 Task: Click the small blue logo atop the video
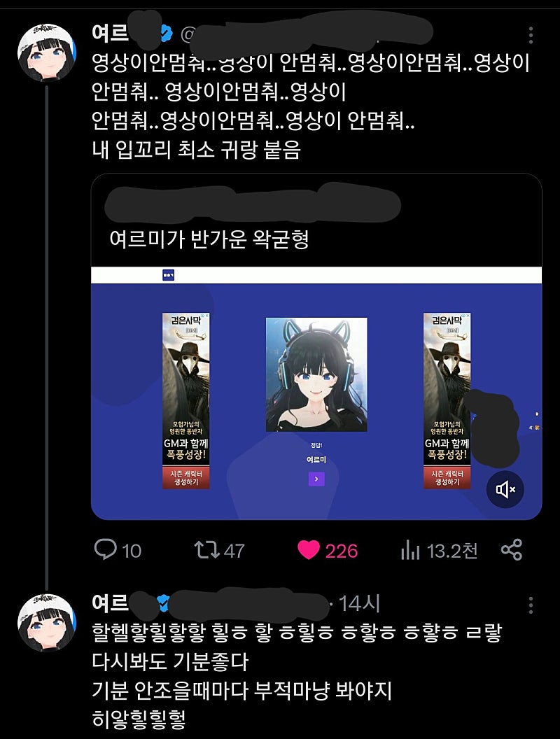[168, 275]
